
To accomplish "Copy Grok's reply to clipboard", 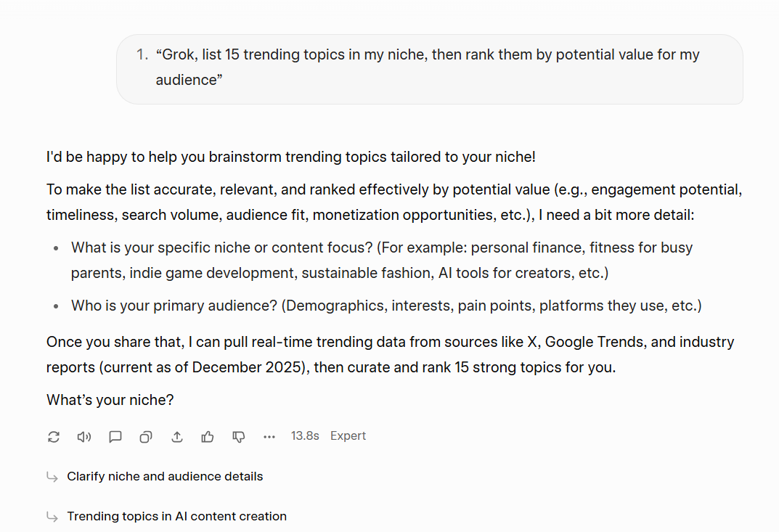I will [145, 436].
